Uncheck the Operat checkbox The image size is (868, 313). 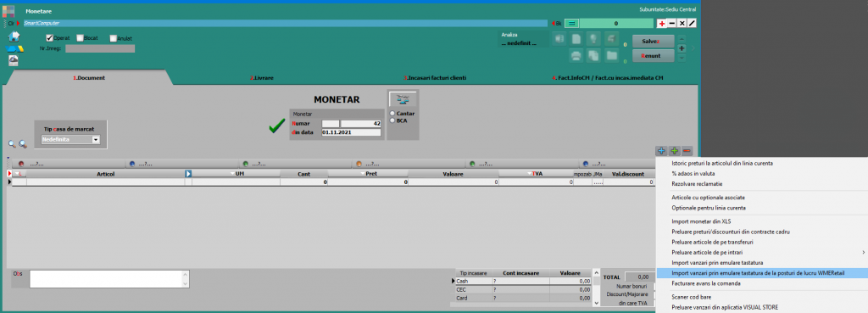click(x=49, y=37)
